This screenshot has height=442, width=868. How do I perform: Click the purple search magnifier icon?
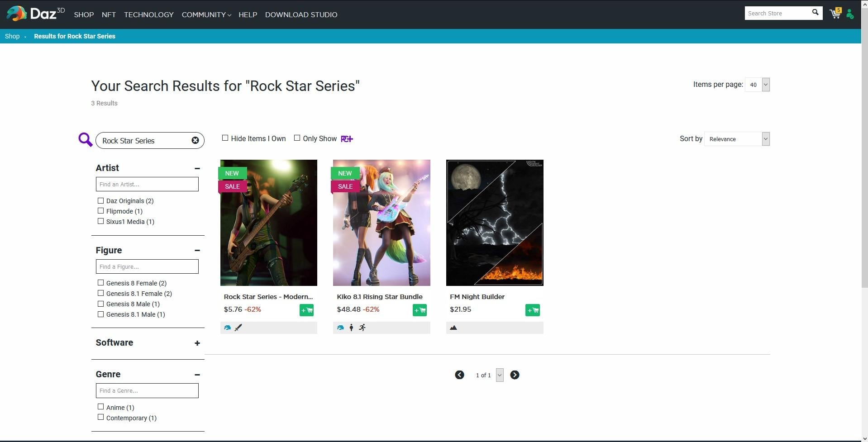pos(85,140)
